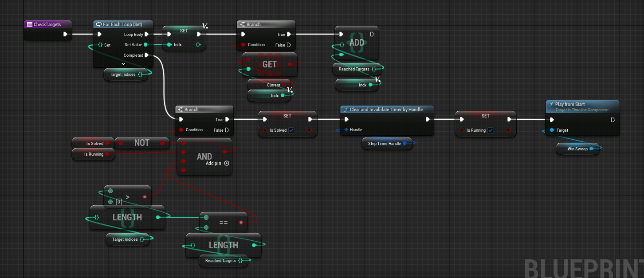The width and height of the screenshot is (644, 278).
Task: Select the LENGTH node above Reached Targets
Action: pos(224,245)
